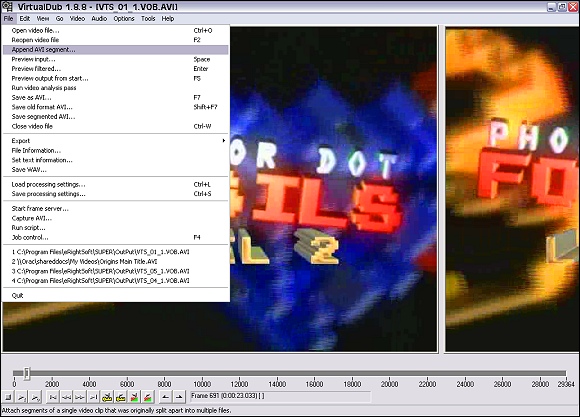The width and height of the screenshot is (580, 417).
Task: Select Reopen video file
Action: click(115, 40)
